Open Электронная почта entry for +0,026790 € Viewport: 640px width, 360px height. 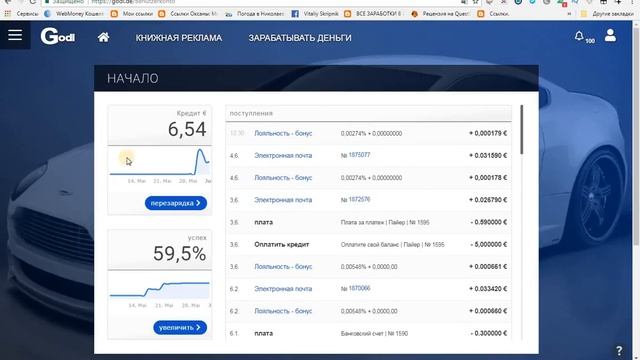[x=283, y=200]
